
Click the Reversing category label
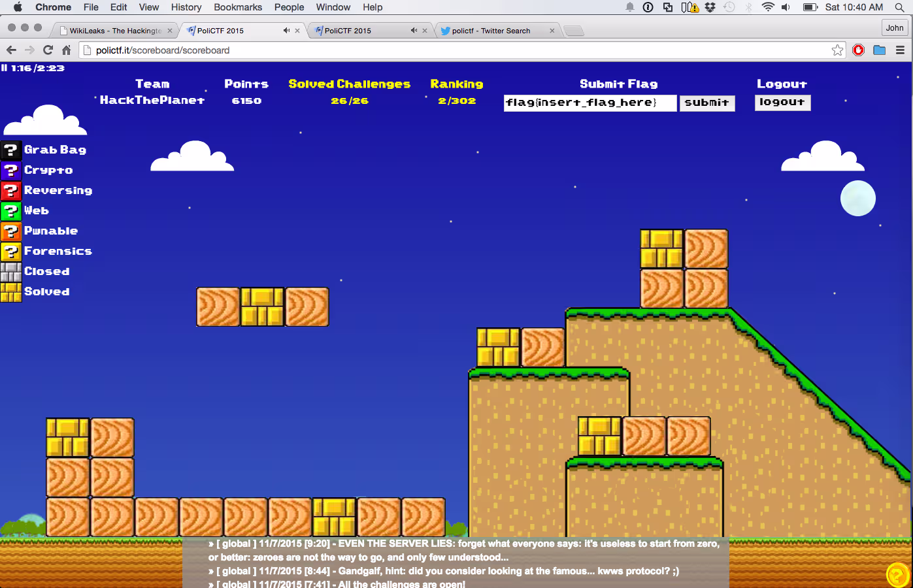tap(58, 190)
